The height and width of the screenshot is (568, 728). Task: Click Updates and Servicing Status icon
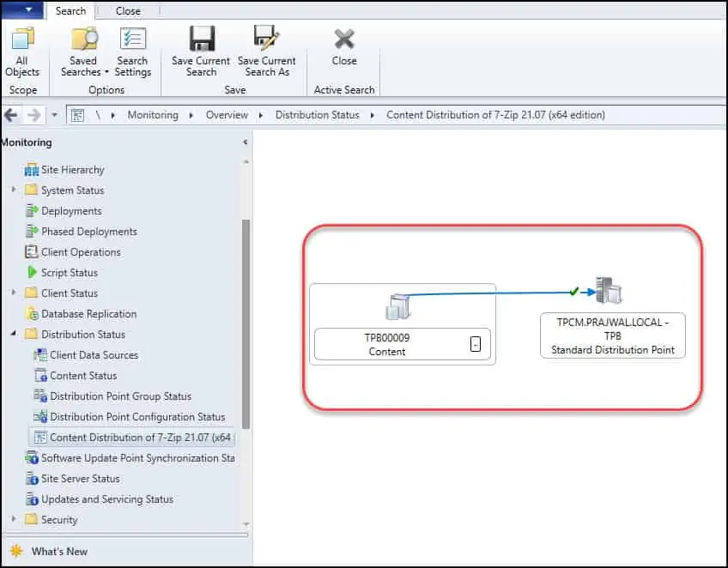(32, 499)
